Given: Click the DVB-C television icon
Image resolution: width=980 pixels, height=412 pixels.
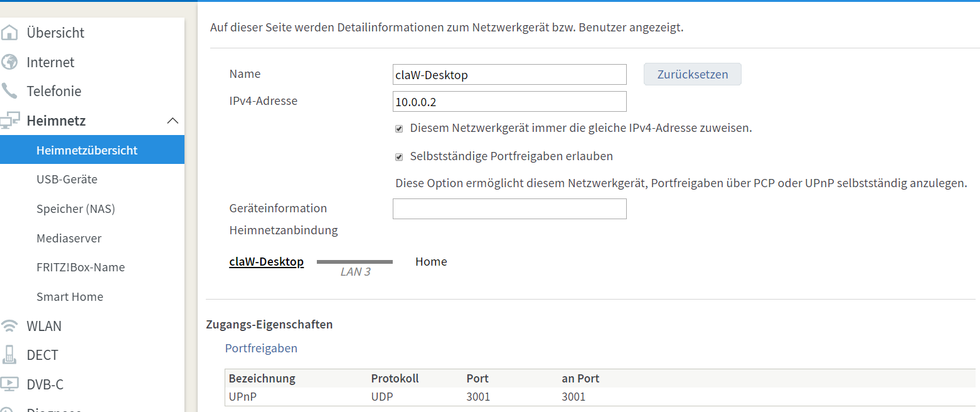Looking at the screenshot, I should (9, 384).
